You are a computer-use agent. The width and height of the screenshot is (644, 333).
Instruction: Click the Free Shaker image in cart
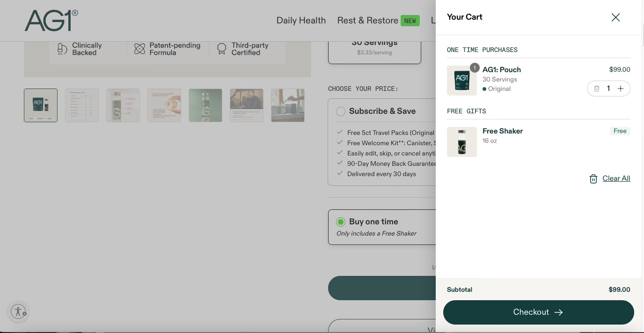click(462, 142)
